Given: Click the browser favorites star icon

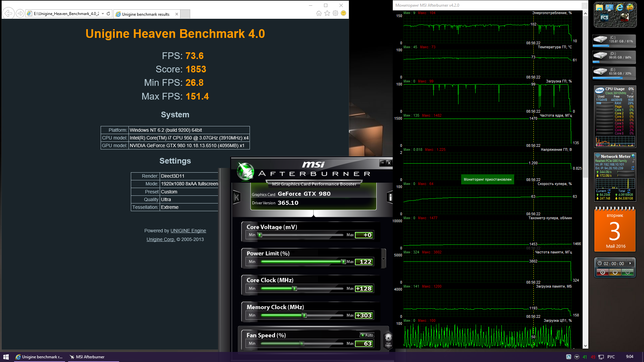Looking at the screenshot, I should (x=327, y=13).
